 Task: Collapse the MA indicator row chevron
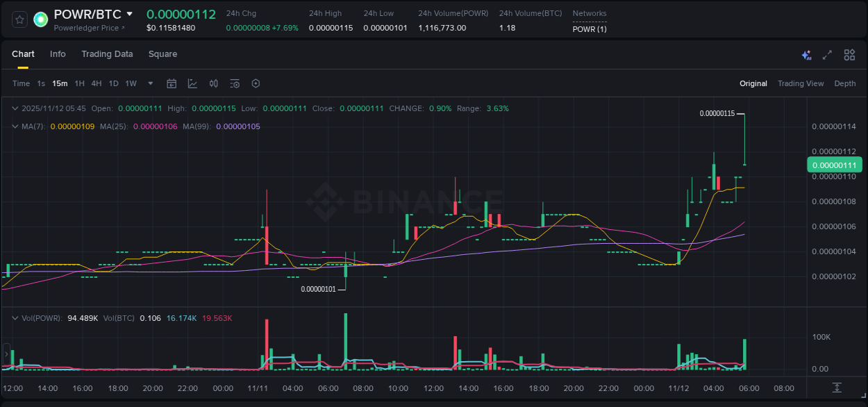14,126
